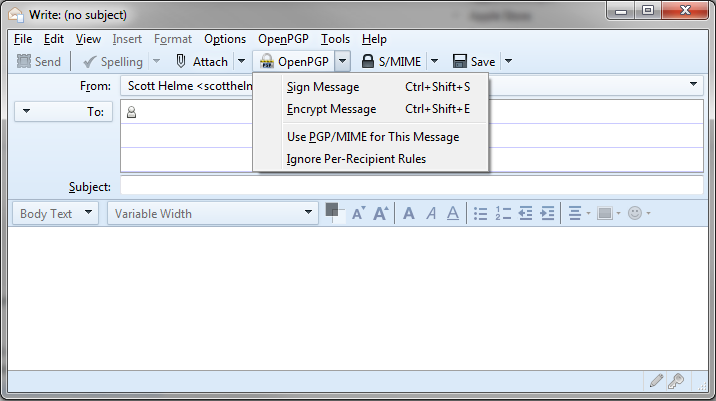
Task: Click the indent icon
Action: click(x=547, y=213)
